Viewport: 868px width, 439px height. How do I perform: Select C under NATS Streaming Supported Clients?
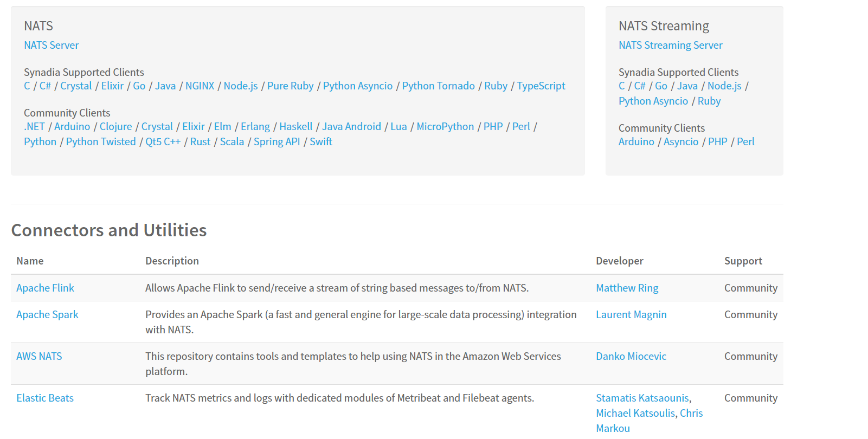click(x=622, y=86)
